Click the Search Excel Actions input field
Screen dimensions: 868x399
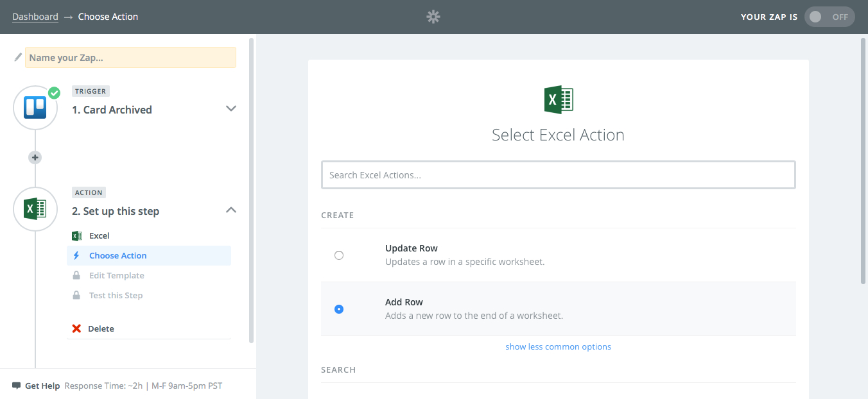tap(558, 174)
